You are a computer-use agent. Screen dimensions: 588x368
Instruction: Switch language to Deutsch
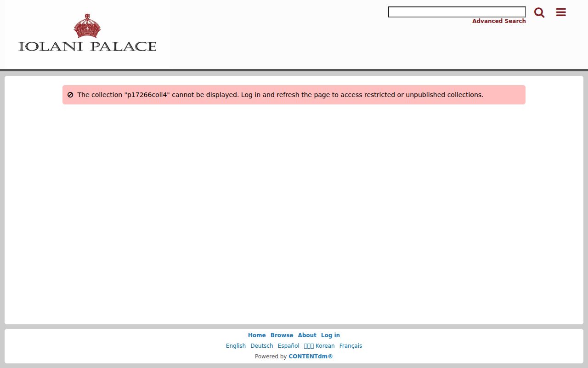pyautogui.click(x=262, y=346)
